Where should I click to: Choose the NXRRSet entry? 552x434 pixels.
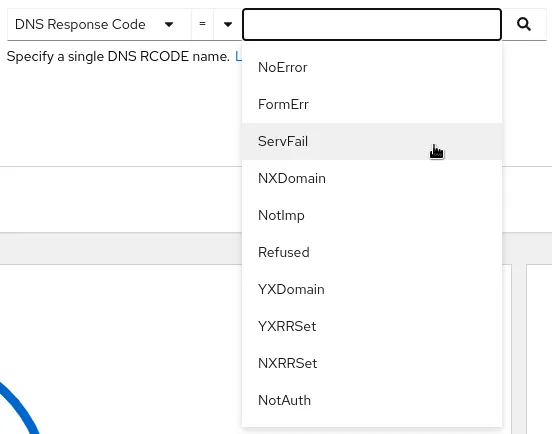372,363
